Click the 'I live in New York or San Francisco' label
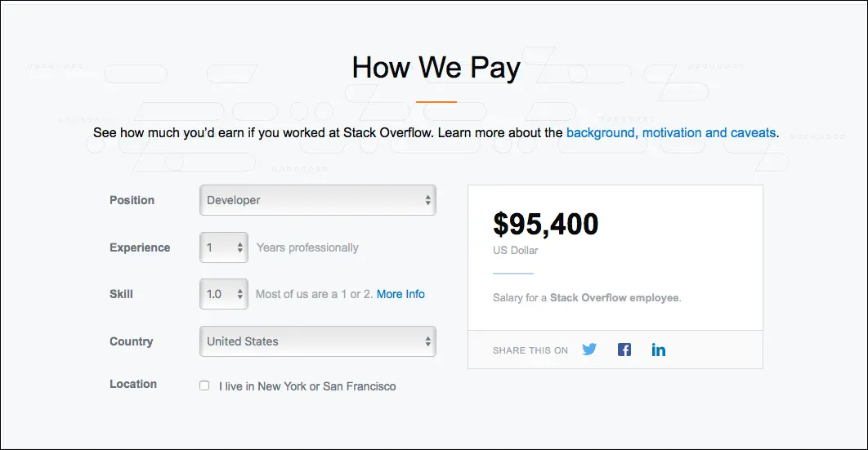This screenshot has height=450, width=868. point(307,386)
